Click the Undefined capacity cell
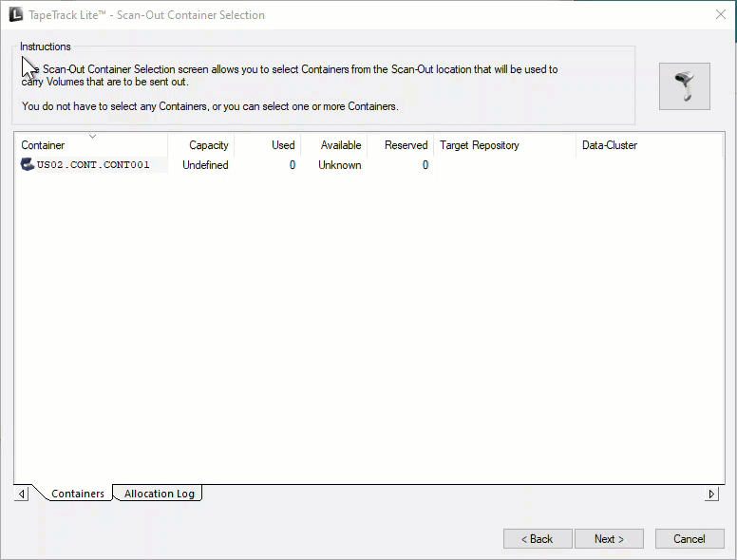This screenshot has width=737, height=560. (x=205, y=165)
